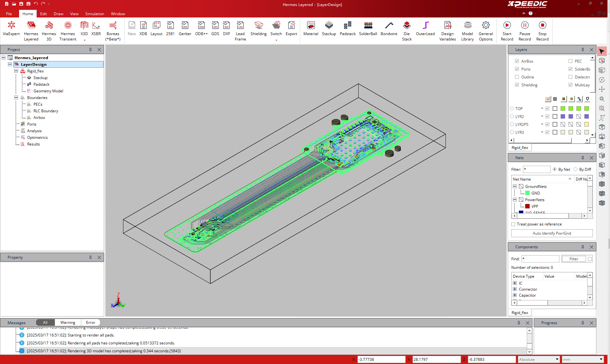Select the Bondwire tool

click(389, 28)
